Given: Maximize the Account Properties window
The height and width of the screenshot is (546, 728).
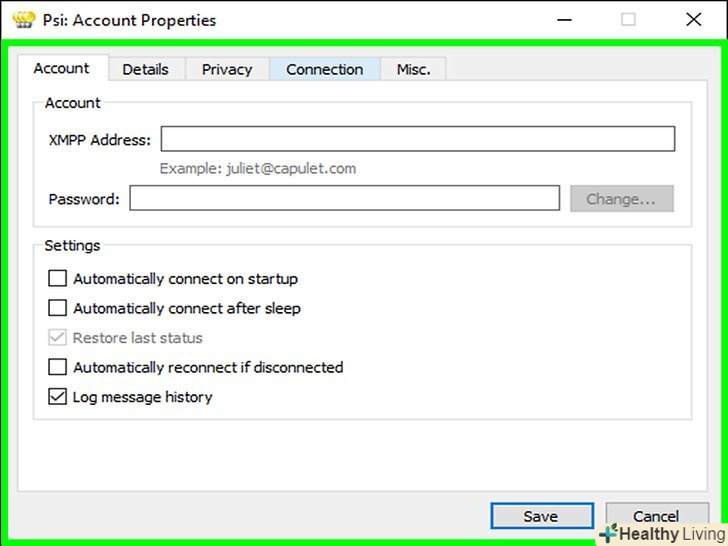Looking at the screenshot, I should click(x=628, y=20).
